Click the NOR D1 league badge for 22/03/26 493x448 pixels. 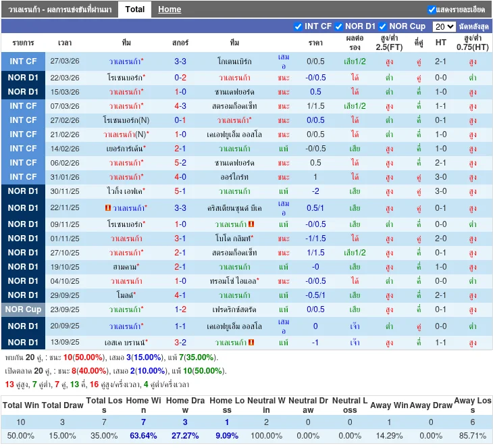click(24, 78)
